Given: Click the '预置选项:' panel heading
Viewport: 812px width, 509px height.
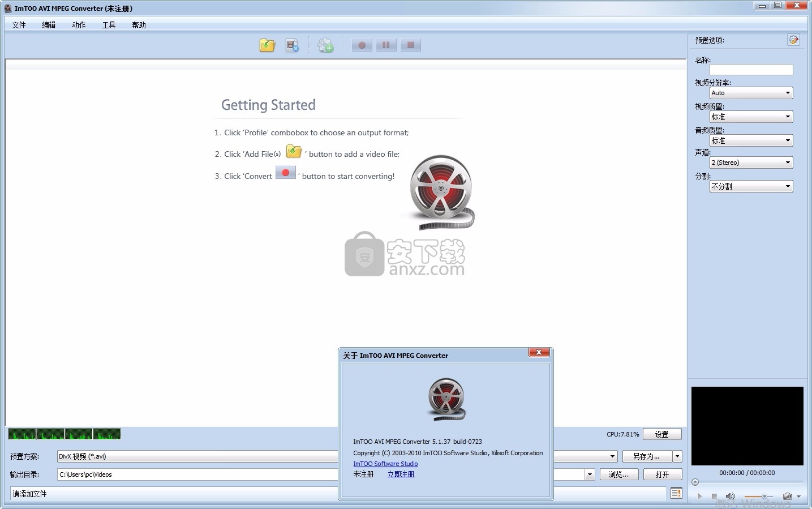Looking at the screenshot, I should coord(710,40).
